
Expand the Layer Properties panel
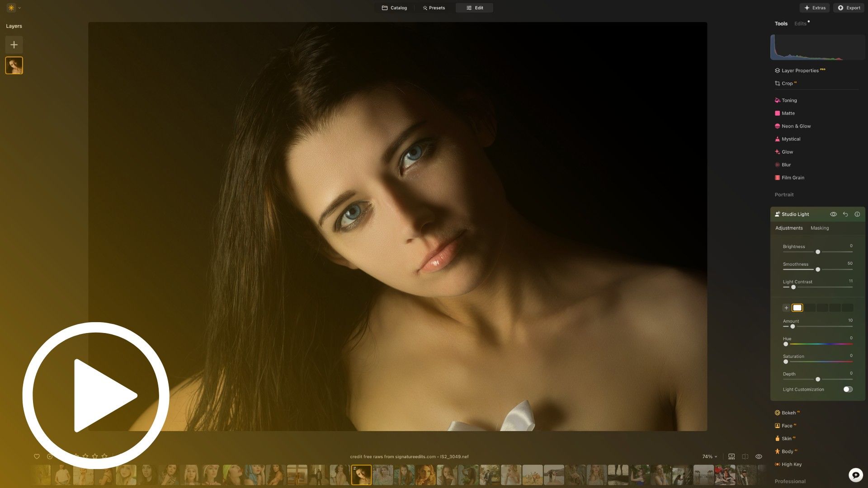point(800,70)
